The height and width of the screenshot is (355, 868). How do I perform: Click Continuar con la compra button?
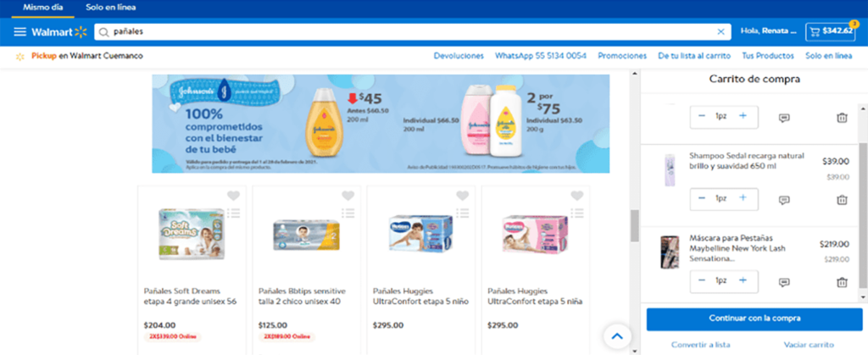click(754, 319)
